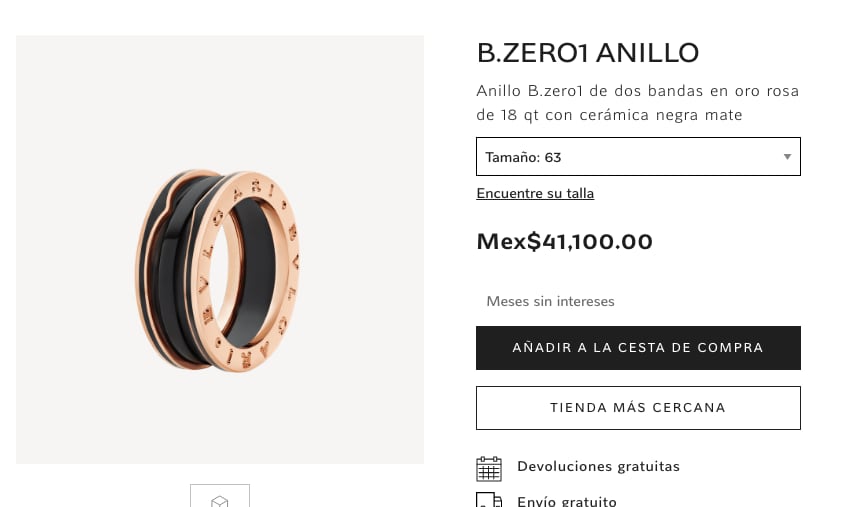
Task: Open the Tamaño: 63 size selector
Action: 638,157
